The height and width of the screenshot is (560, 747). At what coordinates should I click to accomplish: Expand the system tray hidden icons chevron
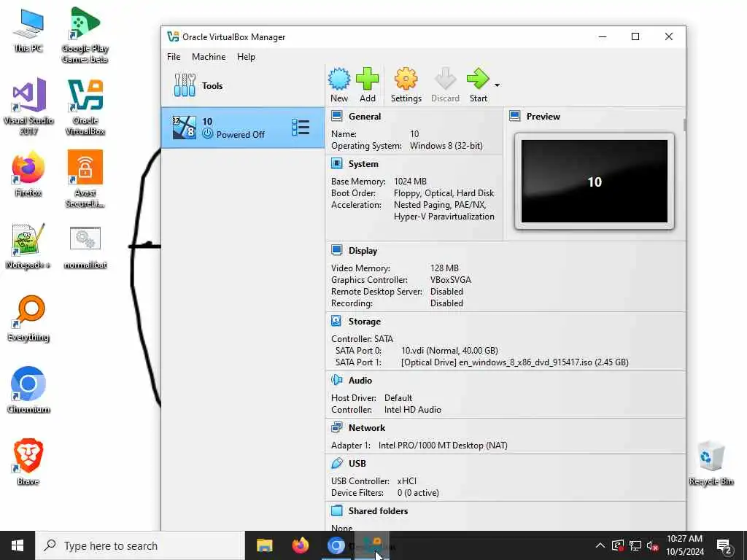point(600,545)
